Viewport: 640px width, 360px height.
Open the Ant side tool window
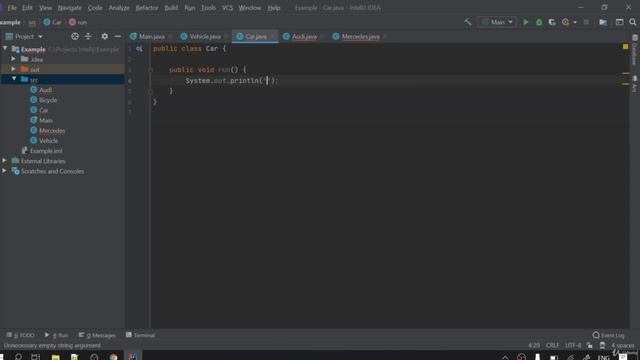pos(635,84)
